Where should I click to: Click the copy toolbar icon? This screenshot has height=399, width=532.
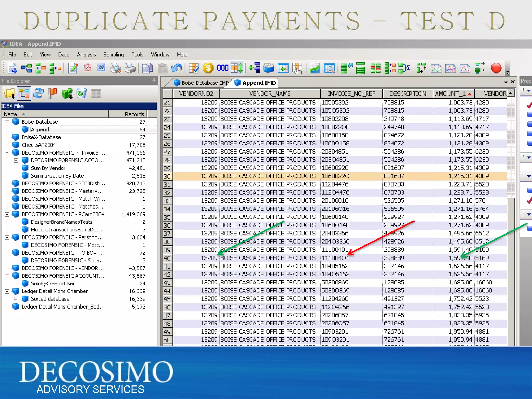(148, 68)
